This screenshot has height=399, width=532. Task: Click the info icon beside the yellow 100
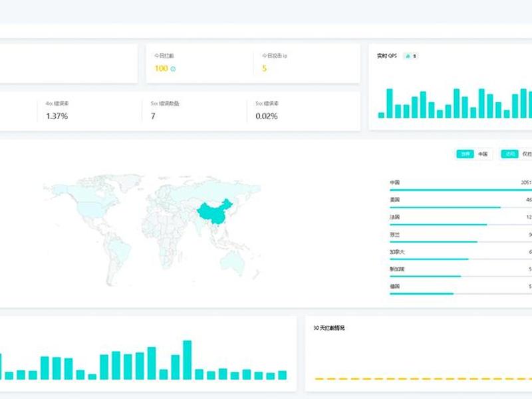coord(173,69)
